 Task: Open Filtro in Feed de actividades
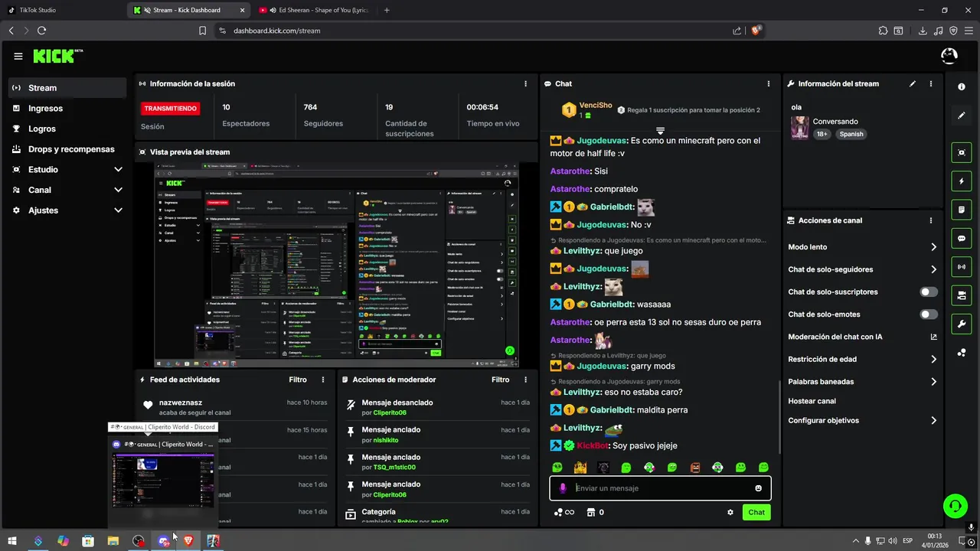(298, 380)
